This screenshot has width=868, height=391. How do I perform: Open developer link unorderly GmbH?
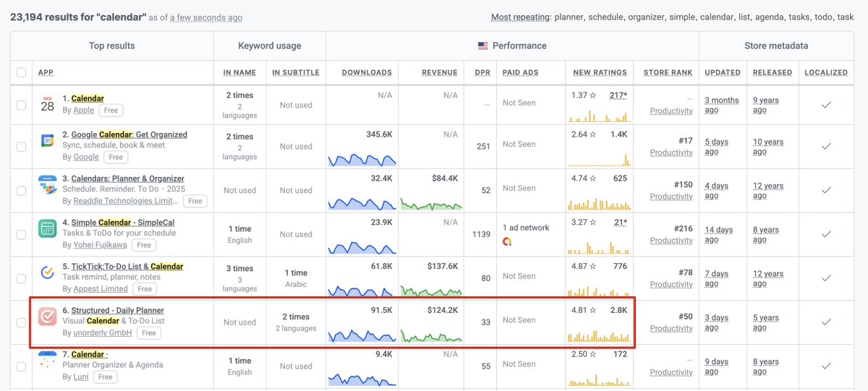pyautogui.click(x=103, y=333)
